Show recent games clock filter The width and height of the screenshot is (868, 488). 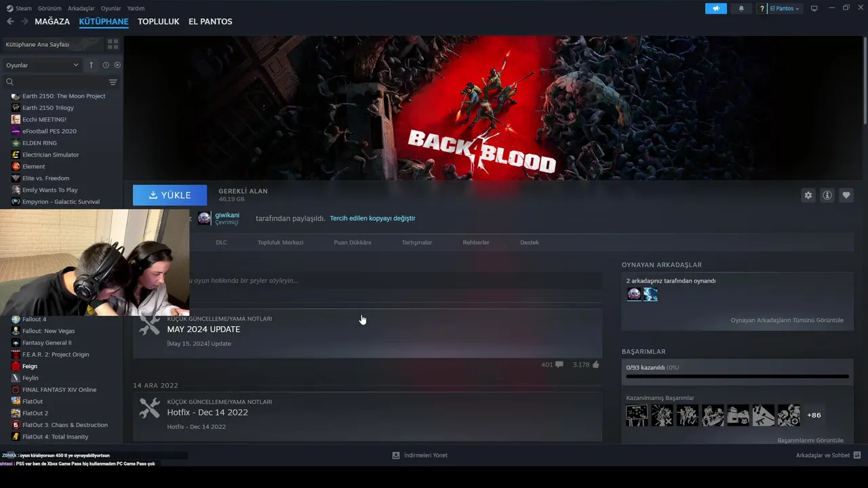click(106, 65)
